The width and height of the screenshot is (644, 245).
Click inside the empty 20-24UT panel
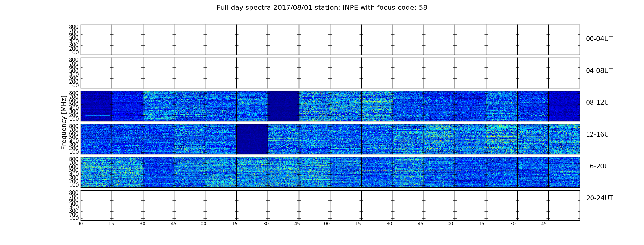pyautogui.click(x=330, y=205)
